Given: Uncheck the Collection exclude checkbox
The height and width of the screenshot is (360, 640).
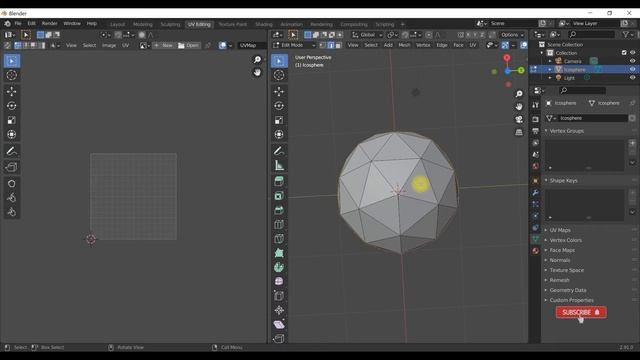Looking at the screenshot, I should click(624, 53).
